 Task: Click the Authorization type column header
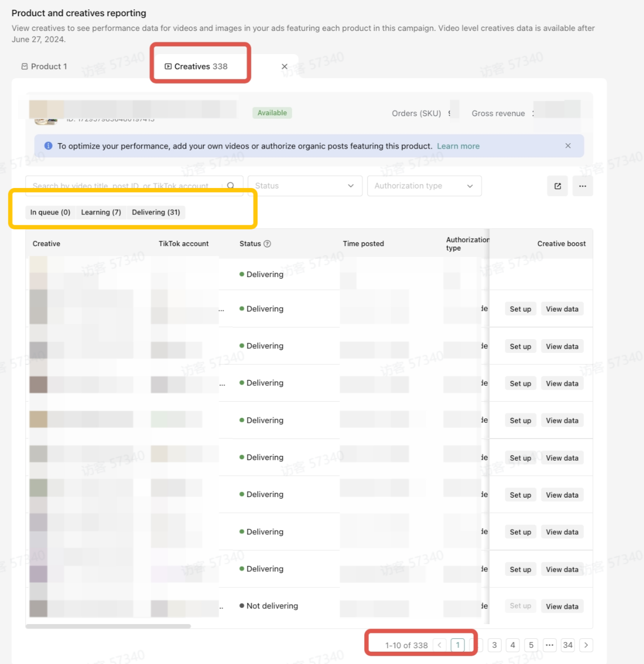point(467,244)
